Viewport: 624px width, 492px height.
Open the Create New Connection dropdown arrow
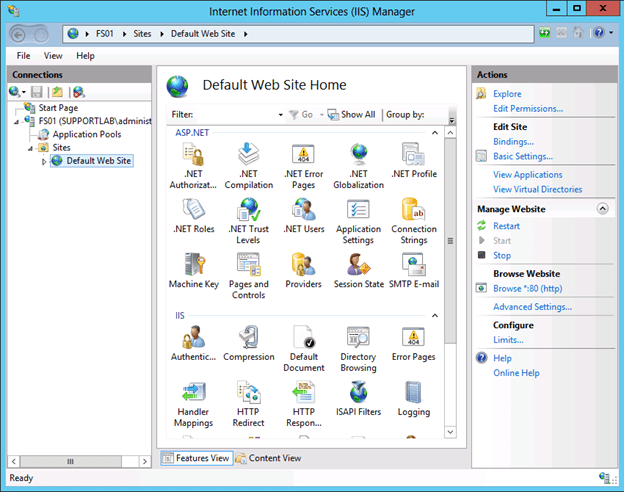24,92
